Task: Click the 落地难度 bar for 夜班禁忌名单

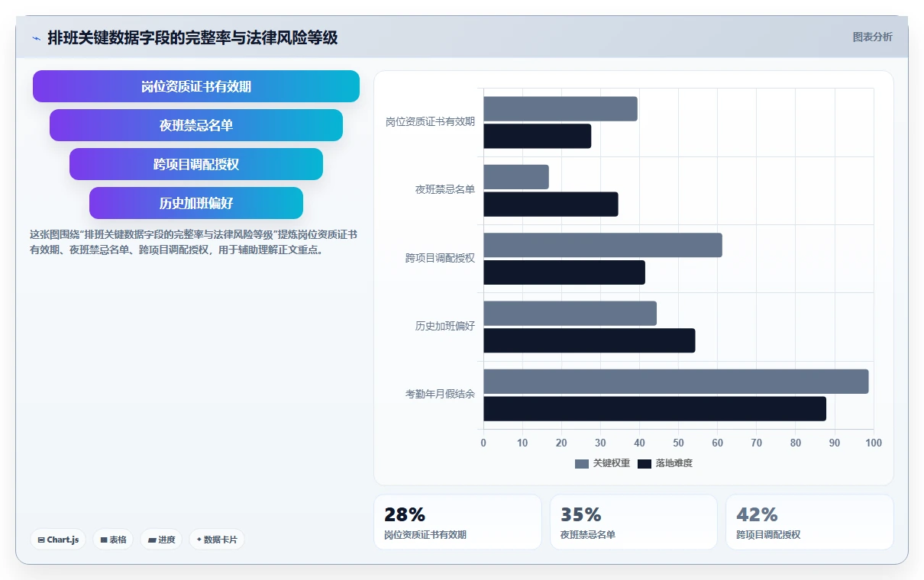Action: pyautogui.click(x=551, y=205)
